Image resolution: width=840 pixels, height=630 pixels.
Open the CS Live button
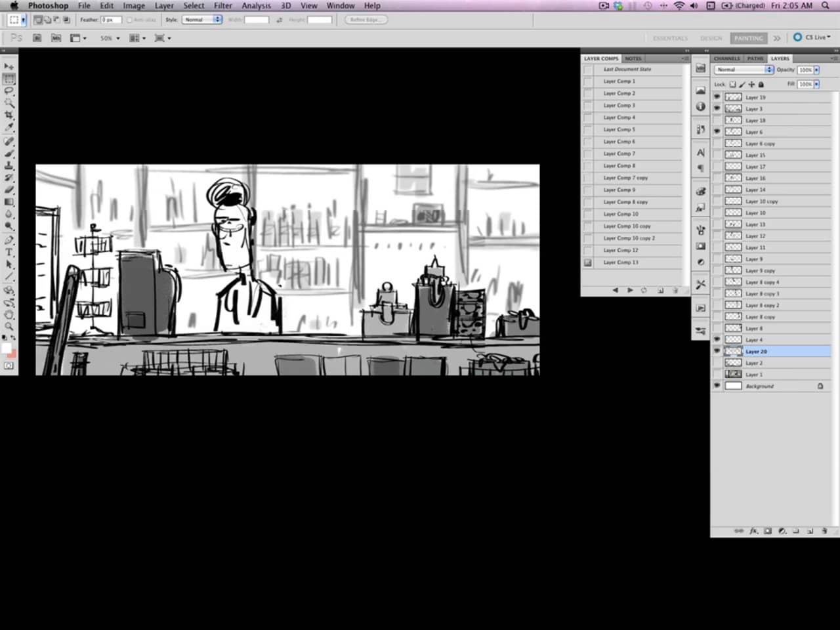pyautogui.click(x=812, y=37)
